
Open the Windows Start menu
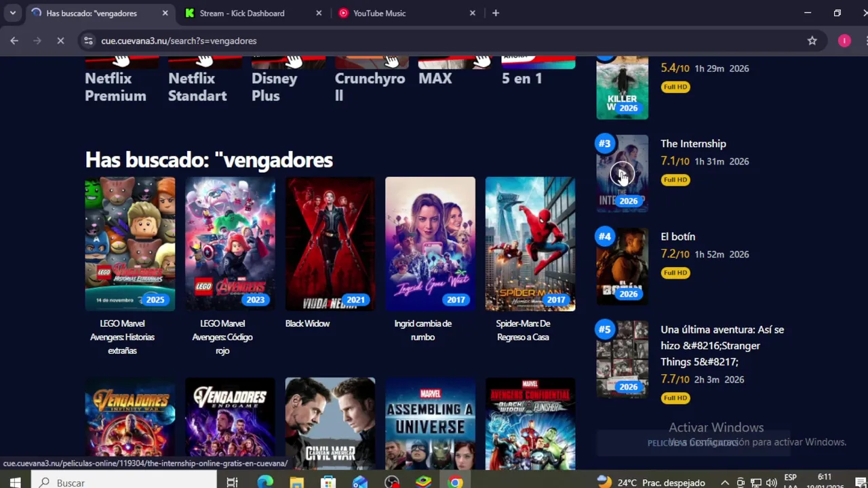coord(15,482)
